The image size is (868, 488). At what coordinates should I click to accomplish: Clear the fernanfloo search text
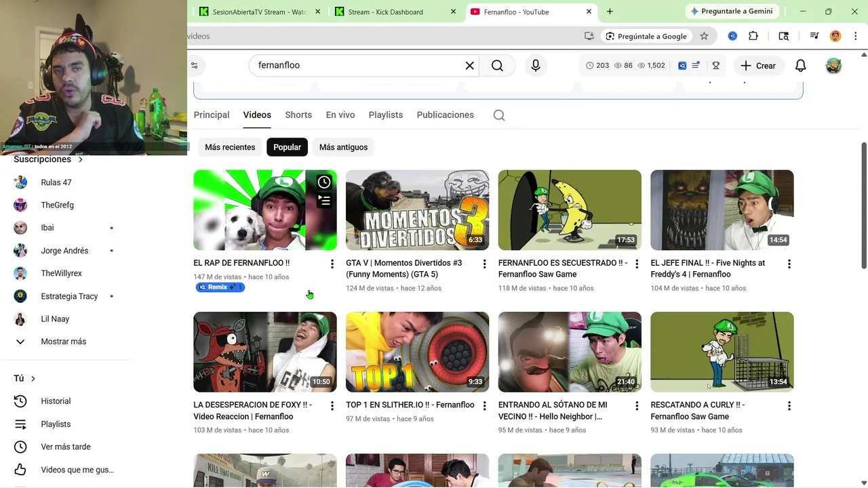(469, 66)
